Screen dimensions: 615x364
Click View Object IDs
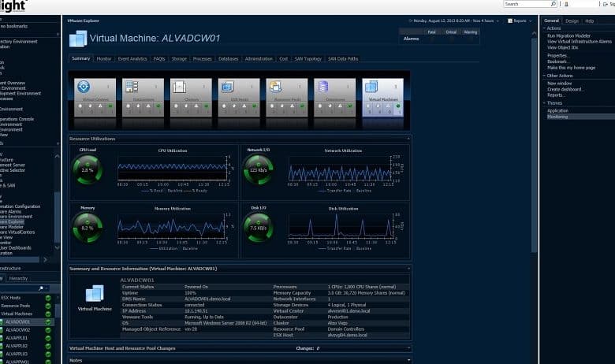click(563, 47)
